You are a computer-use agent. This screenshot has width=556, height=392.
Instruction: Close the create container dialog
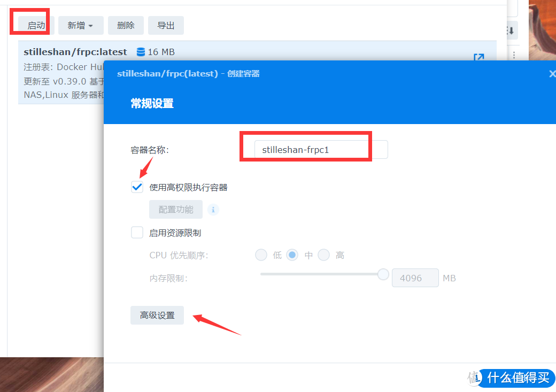click(552, 74)
